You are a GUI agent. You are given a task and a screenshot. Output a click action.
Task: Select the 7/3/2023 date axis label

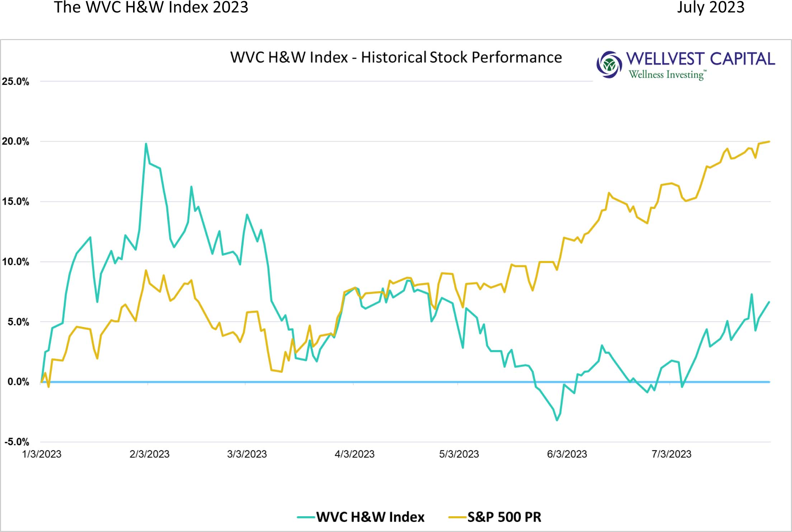pos(671,454)
